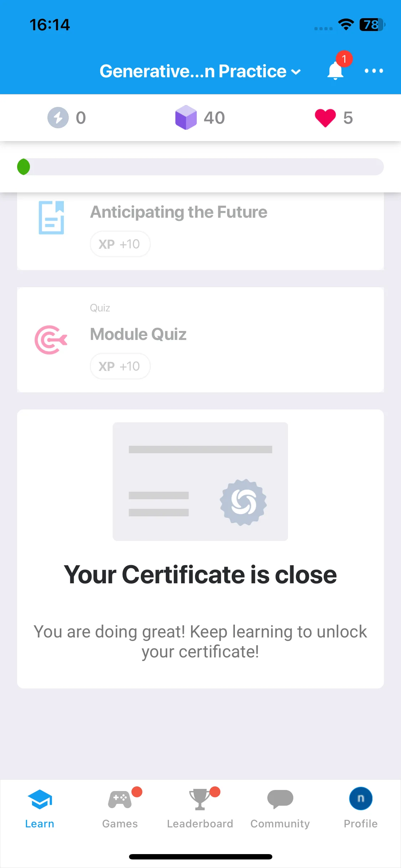Viewport: 401px width, 868px height.
Task: Tap the Anticipating the Future lesson icon
Action: point(51,217)
